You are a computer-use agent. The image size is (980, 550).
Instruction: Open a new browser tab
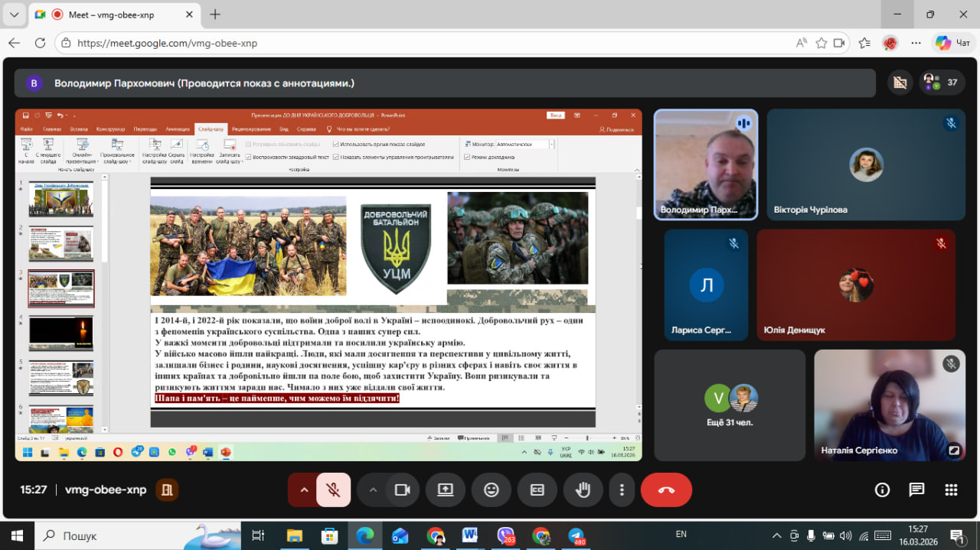pos(215,15)
